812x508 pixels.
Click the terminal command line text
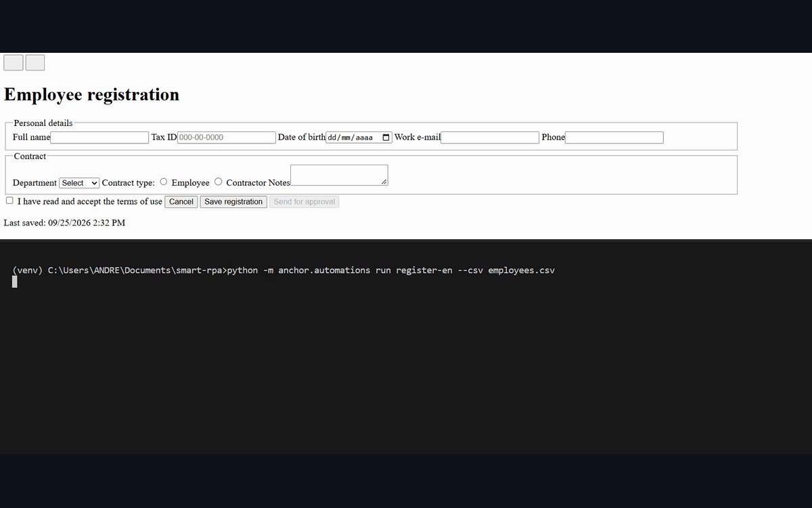click(284, 270)
